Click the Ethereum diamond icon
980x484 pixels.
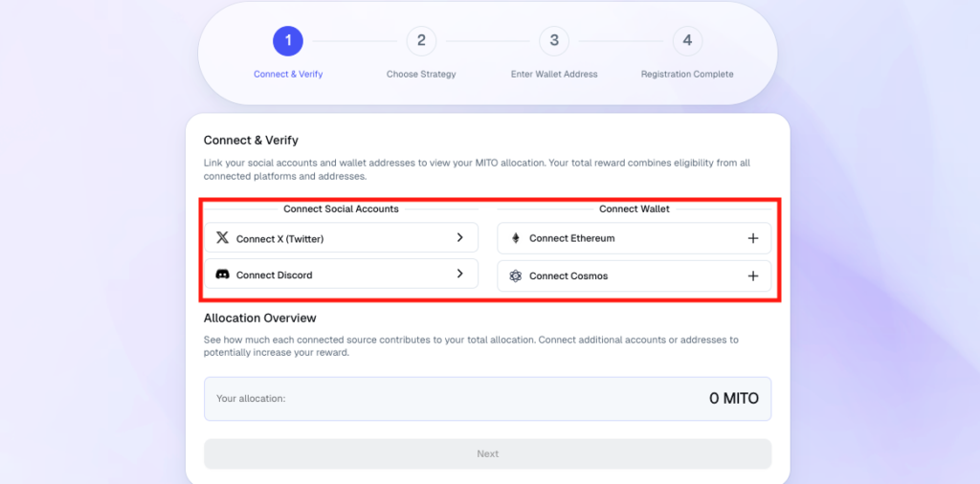point(516,238)
